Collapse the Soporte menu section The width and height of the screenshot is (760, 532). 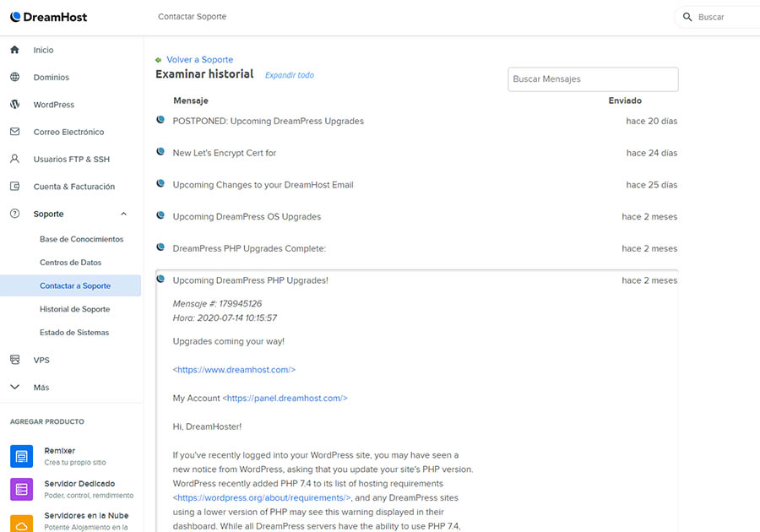point(124,214)
